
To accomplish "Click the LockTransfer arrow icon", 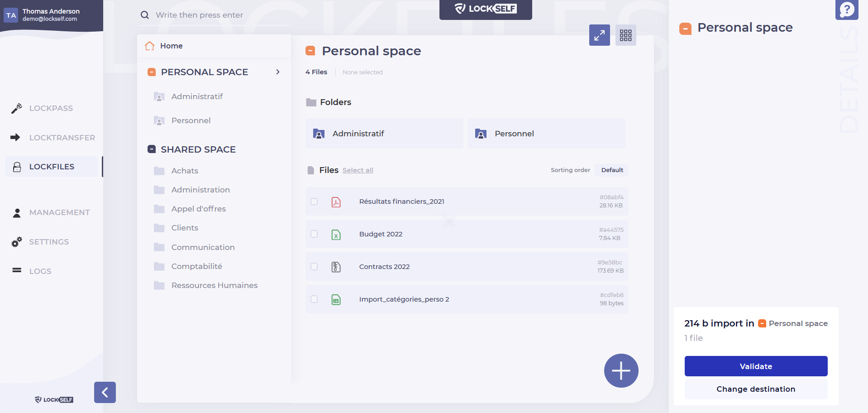I will 15,137.
